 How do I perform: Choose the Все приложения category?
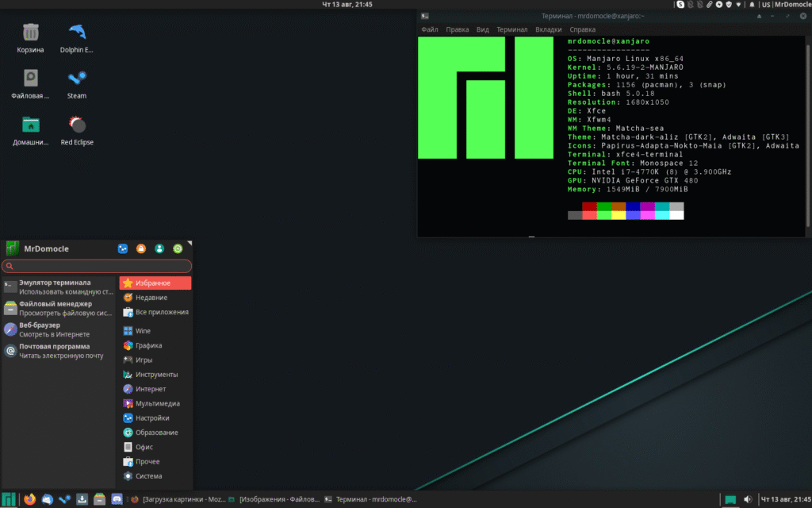[161, 312]
